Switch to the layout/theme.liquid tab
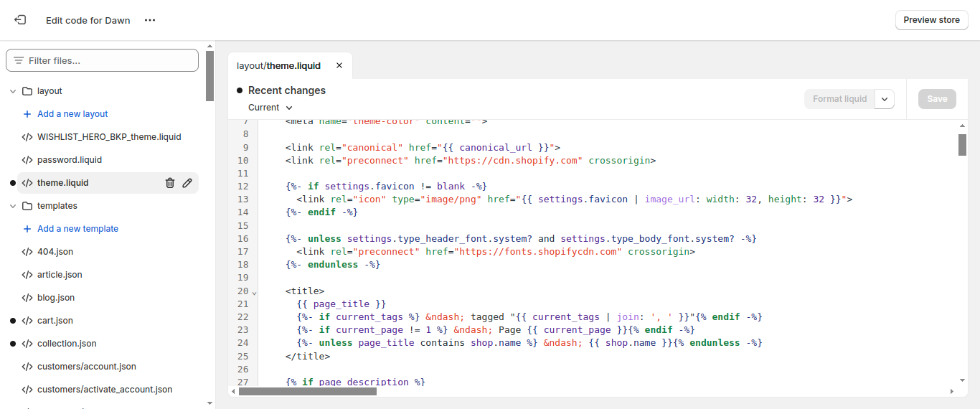This screenshot has height=409, width=980. [279, 65]
